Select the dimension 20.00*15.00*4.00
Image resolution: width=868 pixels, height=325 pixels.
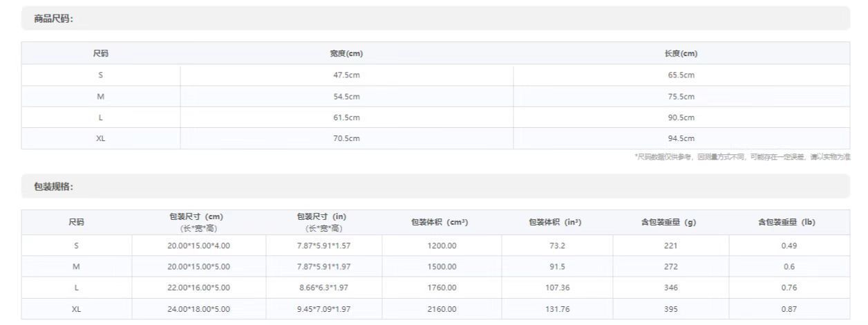198,245
